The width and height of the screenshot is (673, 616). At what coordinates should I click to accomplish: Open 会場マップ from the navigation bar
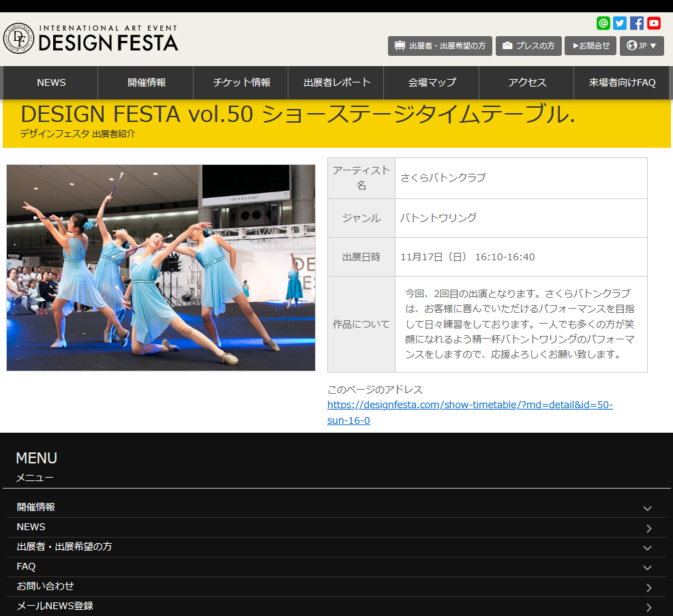click(432, 82)
